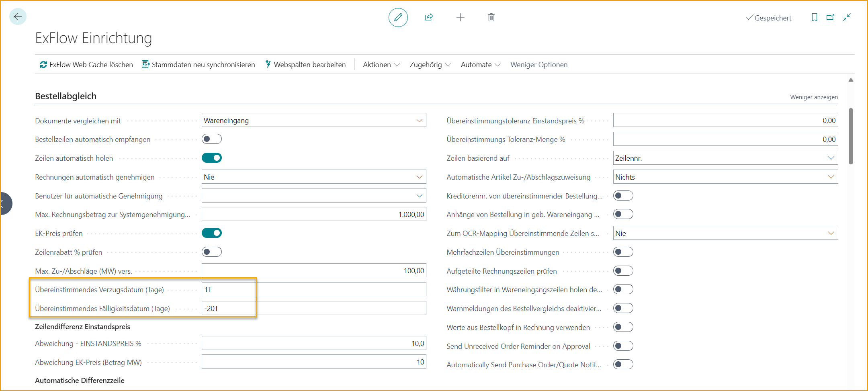Click the collapse page arrows icon

coord(847,17)
